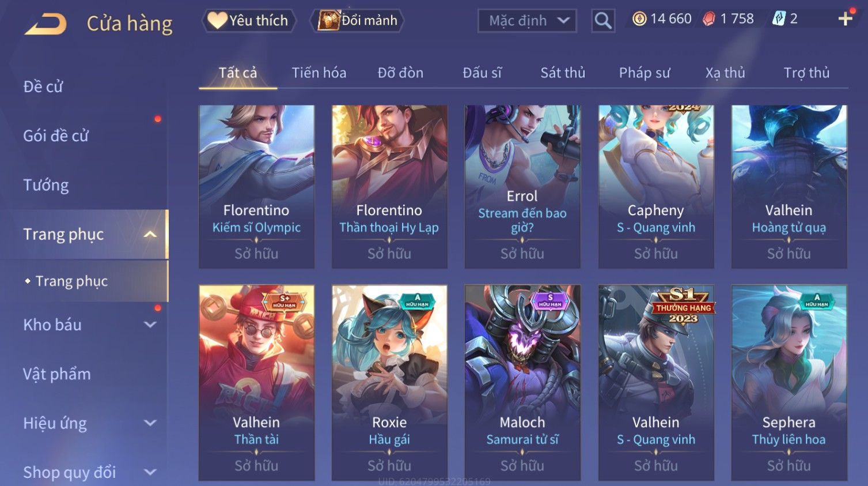
Task: Tap the gold coin balance icon
Action: (x=639, y=19)
